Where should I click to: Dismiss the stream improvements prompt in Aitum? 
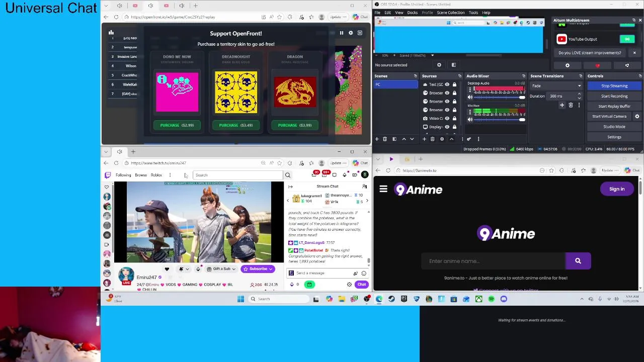(634, 53)
